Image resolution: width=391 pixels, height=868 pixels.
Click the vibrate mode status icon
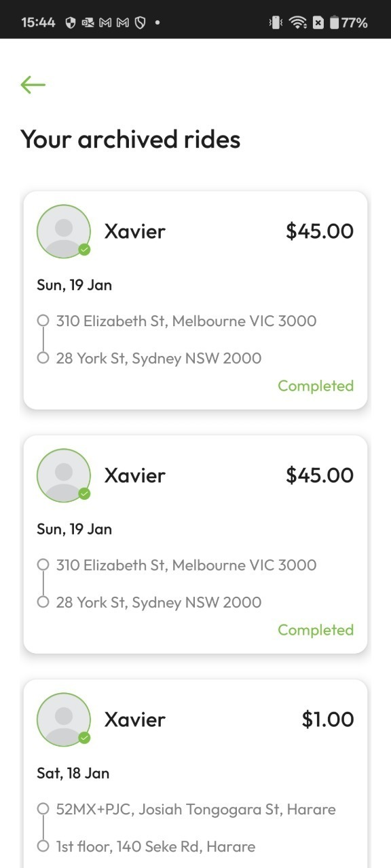coord(276,22)
